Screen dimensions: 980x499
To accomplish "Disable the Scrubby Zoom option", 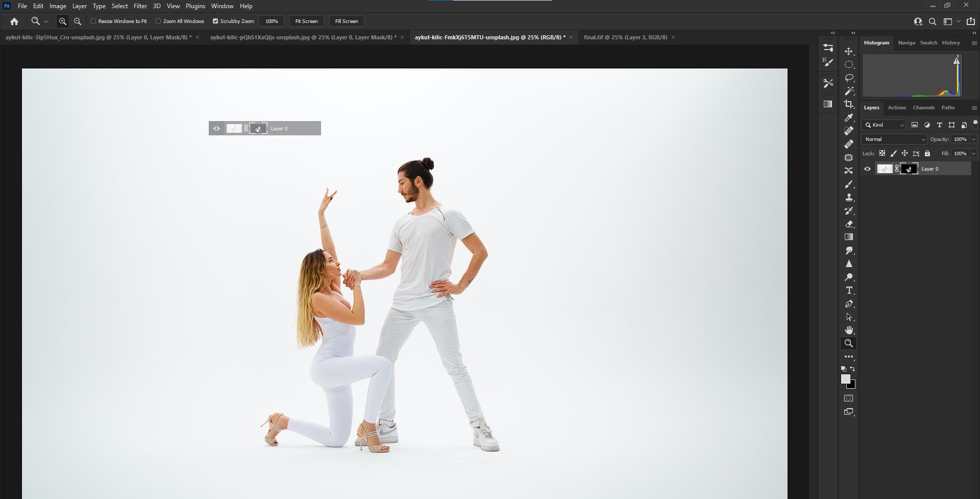I will 216,21.
